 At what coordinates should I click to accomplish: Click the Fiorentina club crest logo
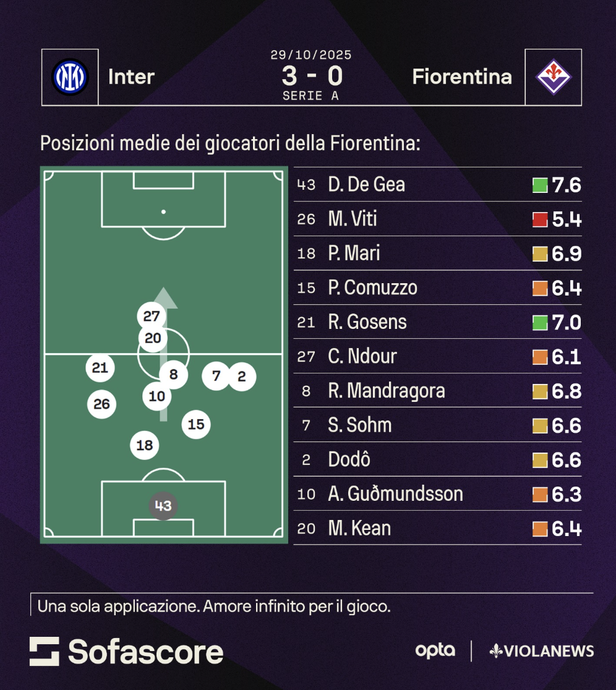pyautogui.click(x=554, y=77)
